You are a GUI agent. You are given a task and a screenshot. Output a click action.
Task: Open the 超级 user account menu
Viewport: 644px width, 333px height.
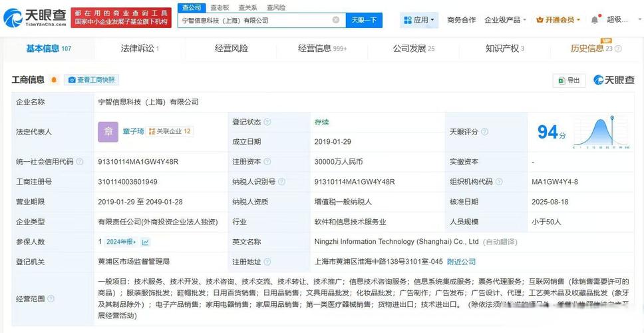(617, 20)
